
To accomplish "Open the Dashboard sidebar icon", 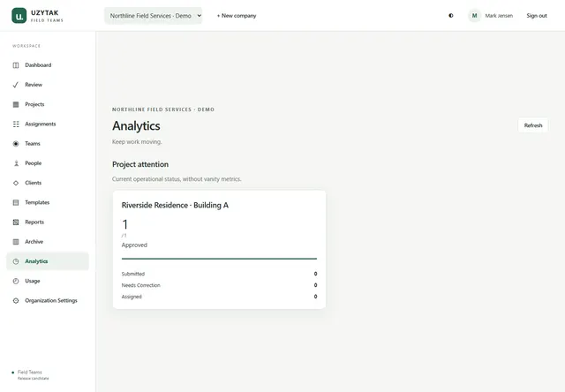I will tap(16, 65).
